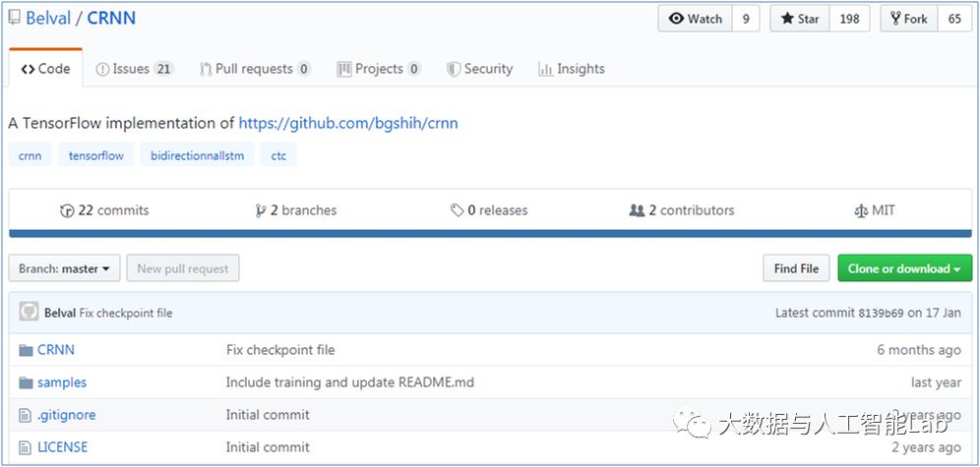This screenshot has height=467, width=980.
Task: Open the latest commit message in commit bar
Action: [126, 313]
